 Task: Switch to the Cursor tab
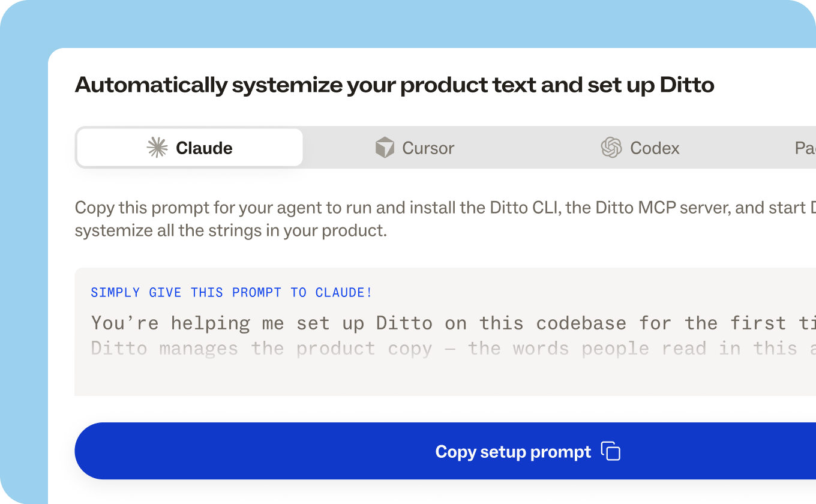coord(415,148)
